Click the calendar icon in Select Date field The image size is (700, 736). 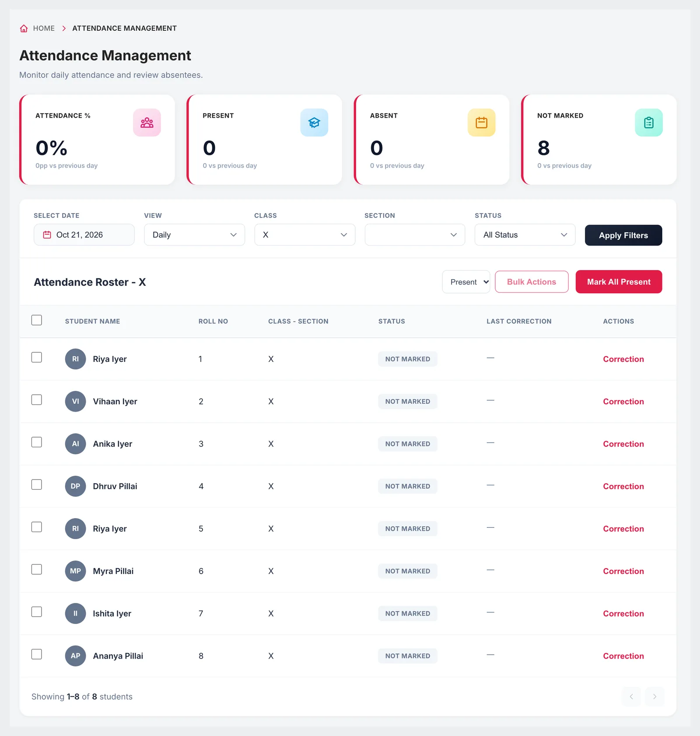(x=47, y=235)
